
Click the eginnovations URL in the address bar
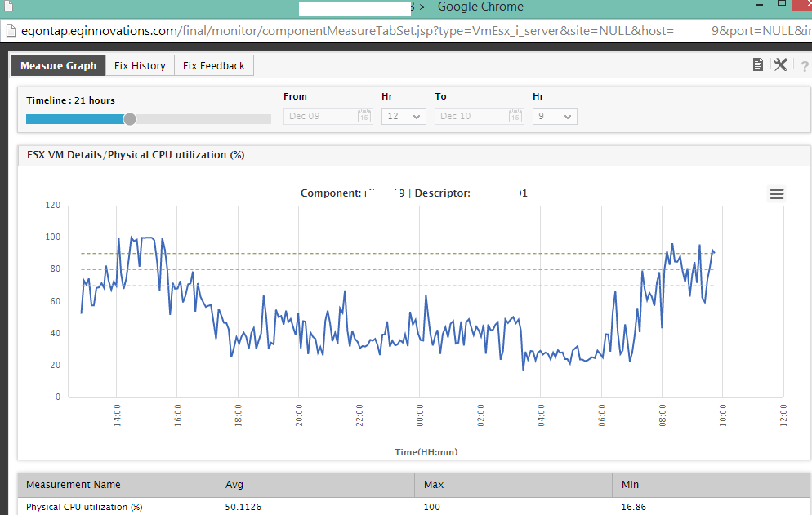point(347,31)
